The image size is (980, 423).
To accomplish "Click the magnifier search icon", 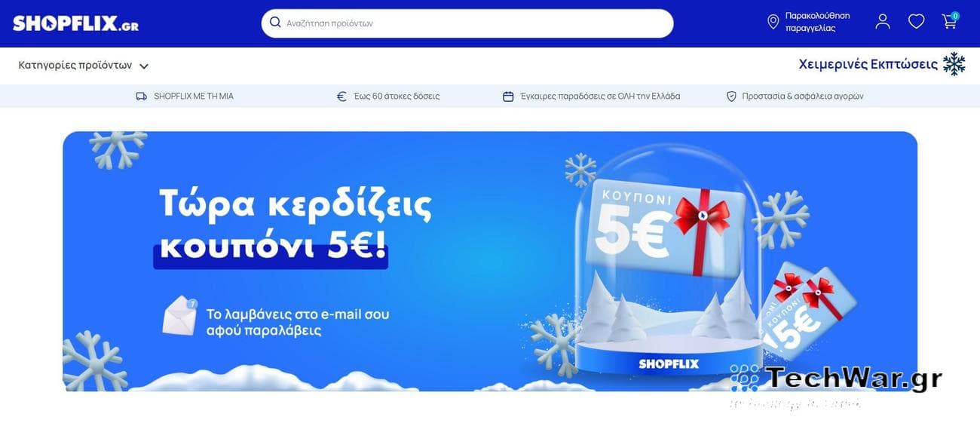I will [275, 23].
